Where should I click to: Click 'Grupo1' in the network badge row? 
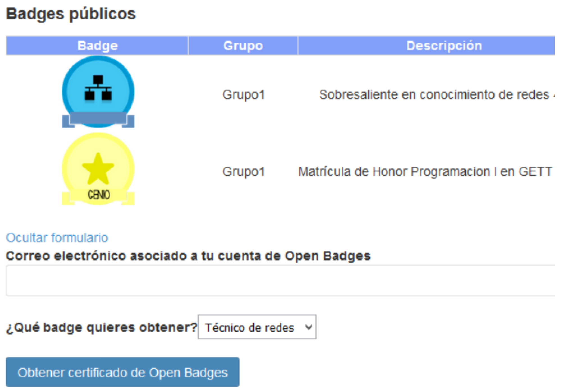pyautogui.click(x=243, y=95)
